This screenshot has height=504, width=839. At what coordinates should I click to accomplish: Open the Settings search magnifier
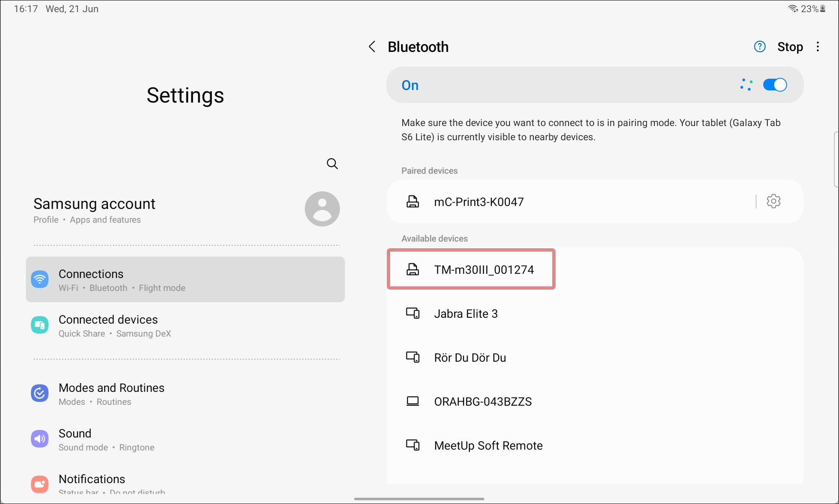(x=332, y=163)
